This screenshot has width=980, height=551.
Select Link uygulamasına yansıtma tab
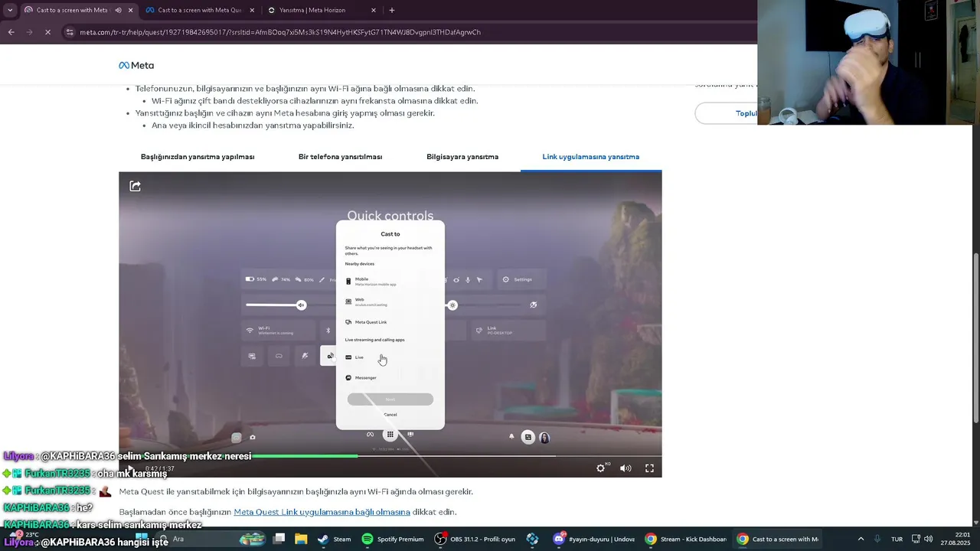point(591,157)
